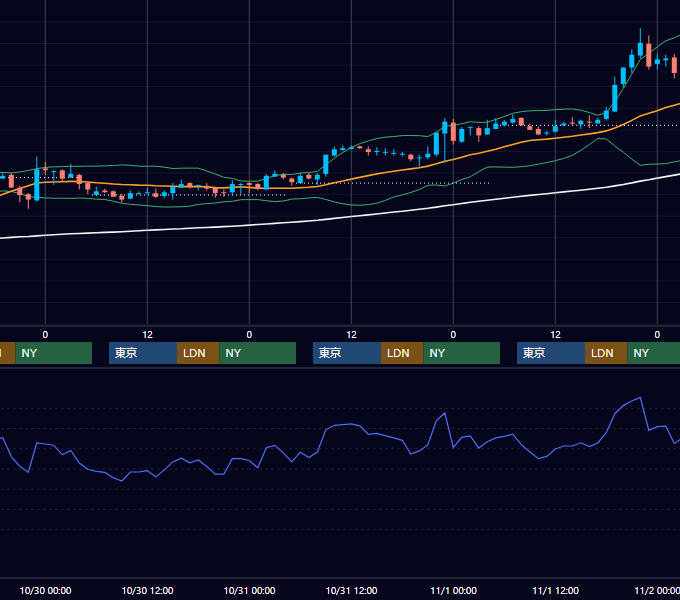
Task: Click the 10/30 00:00 date label
Action: point(46,590)
